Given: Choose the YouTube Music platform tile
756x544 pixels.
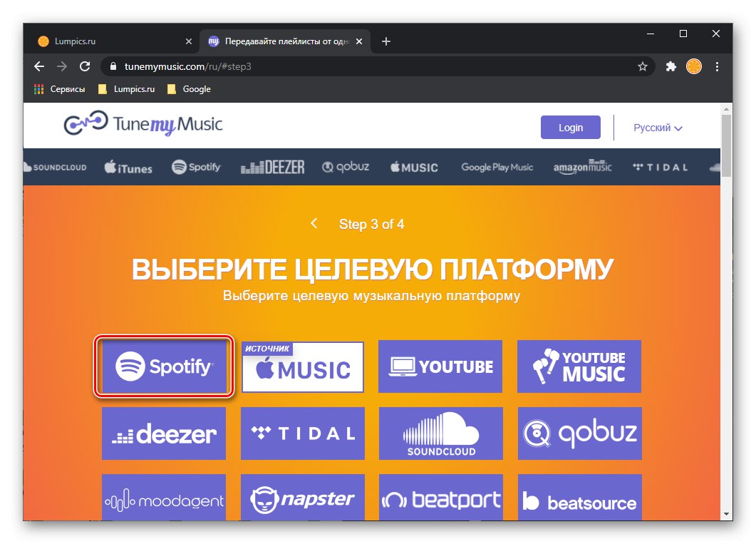Looking at the screenshot, I should [579, 366].
